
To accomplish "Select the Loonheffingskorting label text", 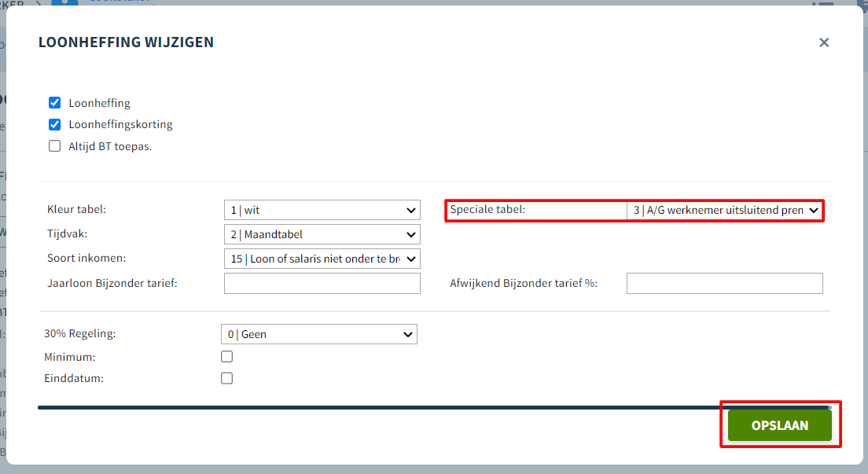I will (120, 124).
